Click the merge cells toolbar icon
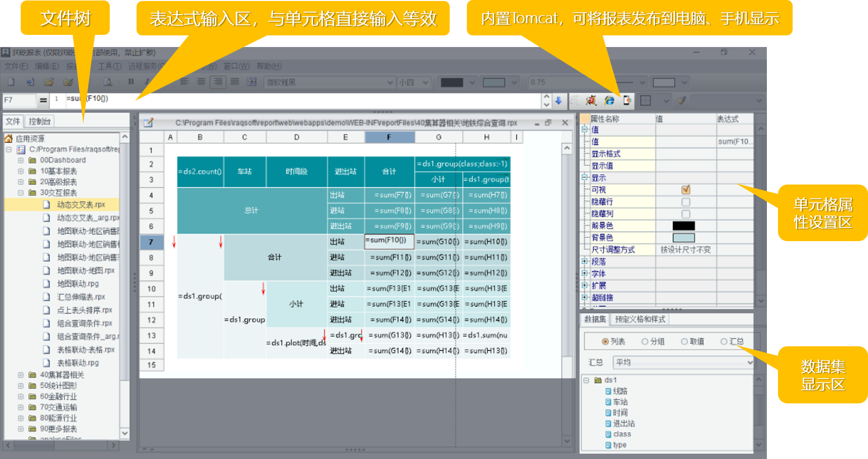Viewport: 868px width, 459px height. [x=251, y=82]
